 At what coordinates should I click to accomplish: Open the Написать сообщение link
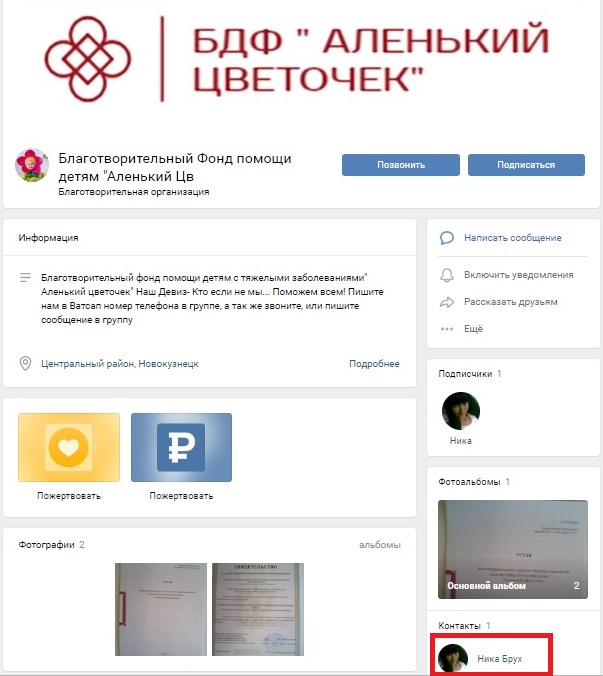[512, 238]
